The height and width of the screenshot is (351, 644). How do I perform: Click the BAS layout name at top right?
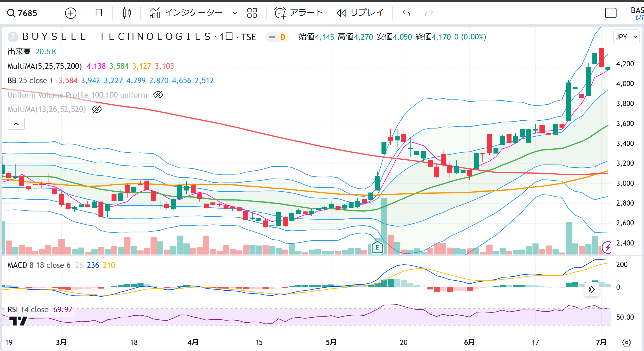coord(637,10)
